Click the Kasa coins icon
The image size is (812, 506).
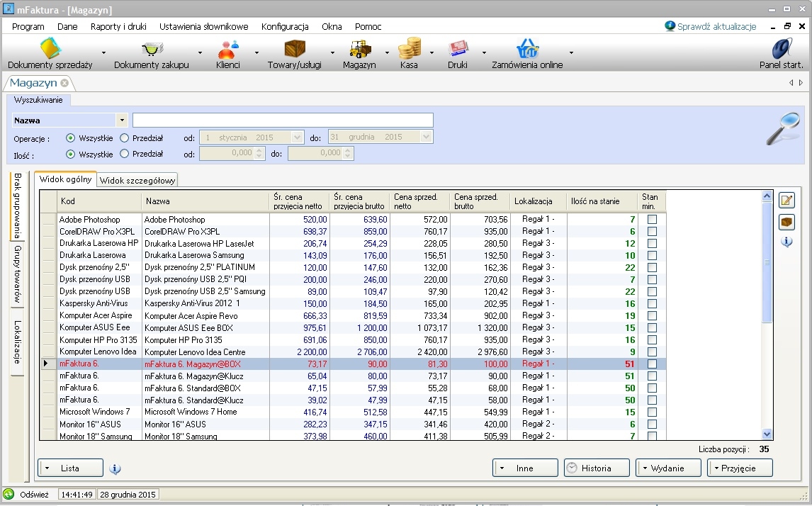(409, 50)
